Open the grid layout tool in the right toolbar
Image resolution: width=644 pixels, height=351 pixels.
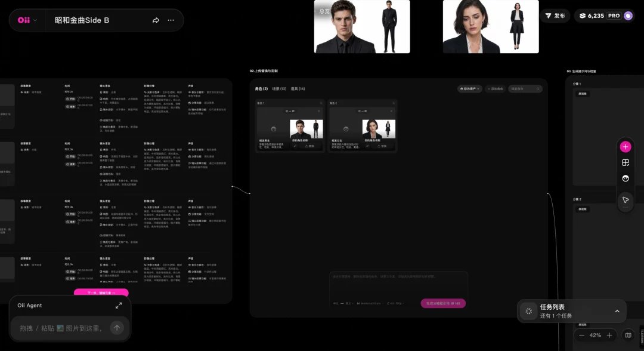(626, 163)
